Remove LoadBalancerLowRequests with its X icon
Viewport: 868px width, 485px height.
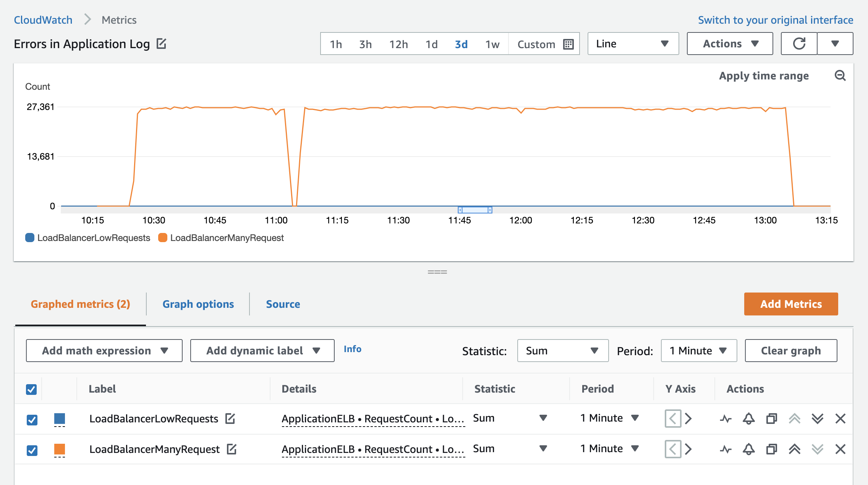(840, 419)
